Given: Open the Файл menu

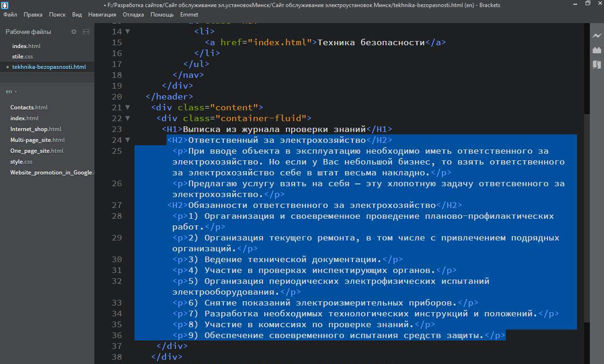Looking at the screenshot, I should pyautogui.click(x=10, y=15).
